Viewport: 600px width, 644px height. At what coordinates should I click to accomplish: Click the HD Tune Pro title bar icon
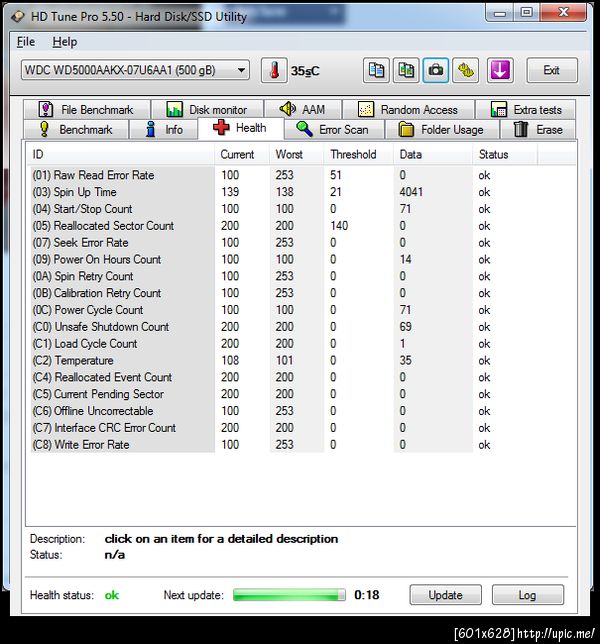18,16
